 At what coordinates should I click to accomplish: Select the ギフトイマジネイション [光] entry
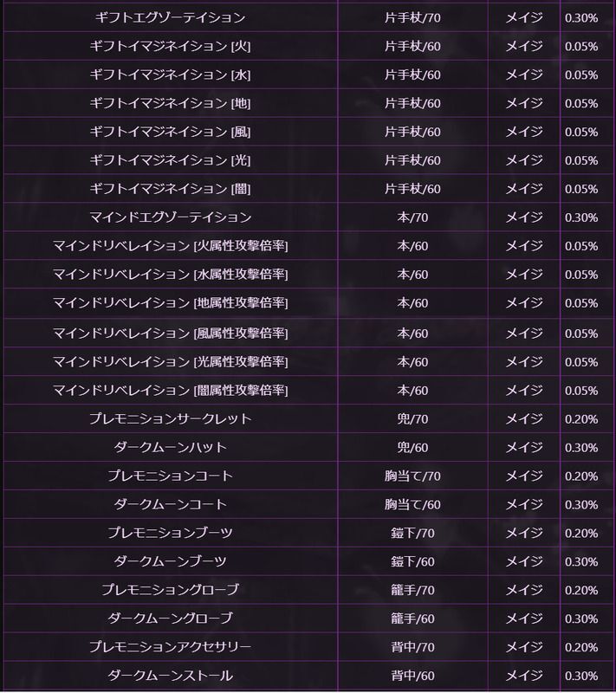pos(171,160)
